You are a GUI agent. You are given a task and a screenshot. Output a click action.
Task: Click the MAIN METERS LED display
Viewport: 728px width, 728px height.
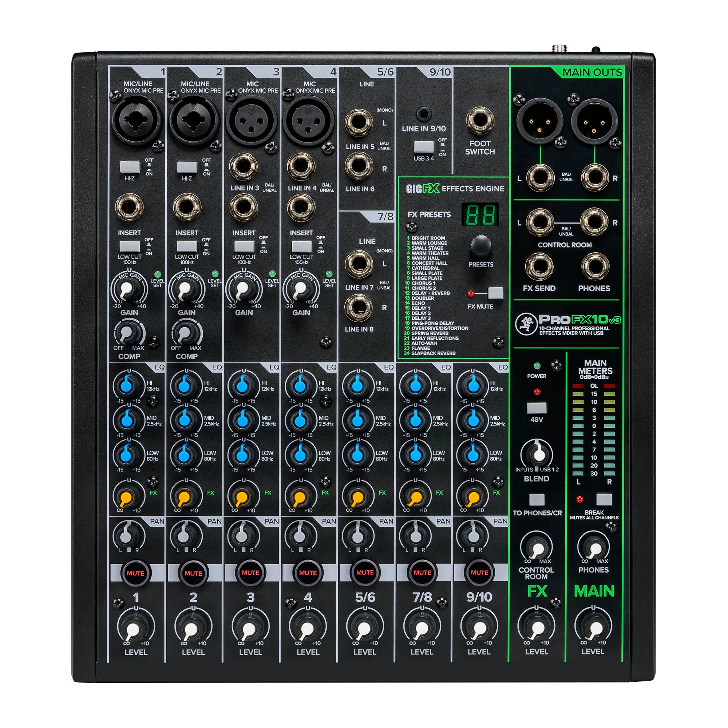(594, 430)
